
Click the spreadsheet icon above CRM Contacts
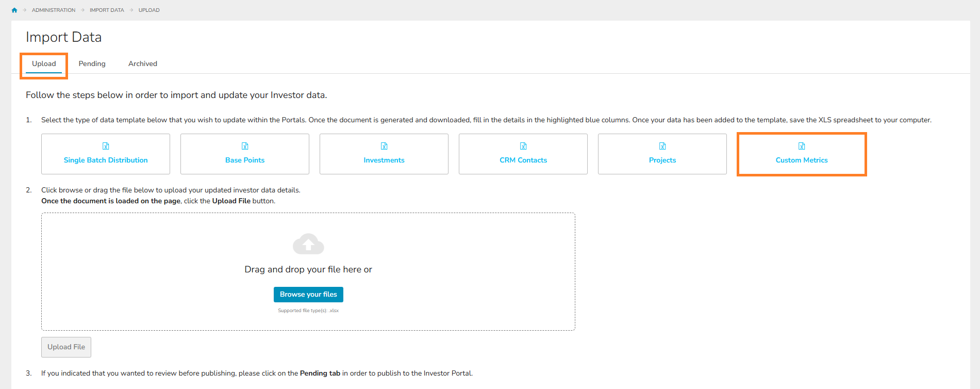(x=523, y=146)
